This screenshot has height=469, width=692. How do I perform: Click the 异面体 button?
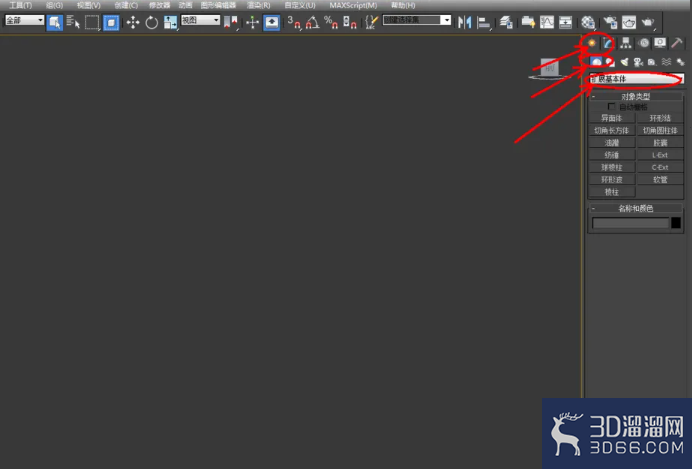point(612,118)
